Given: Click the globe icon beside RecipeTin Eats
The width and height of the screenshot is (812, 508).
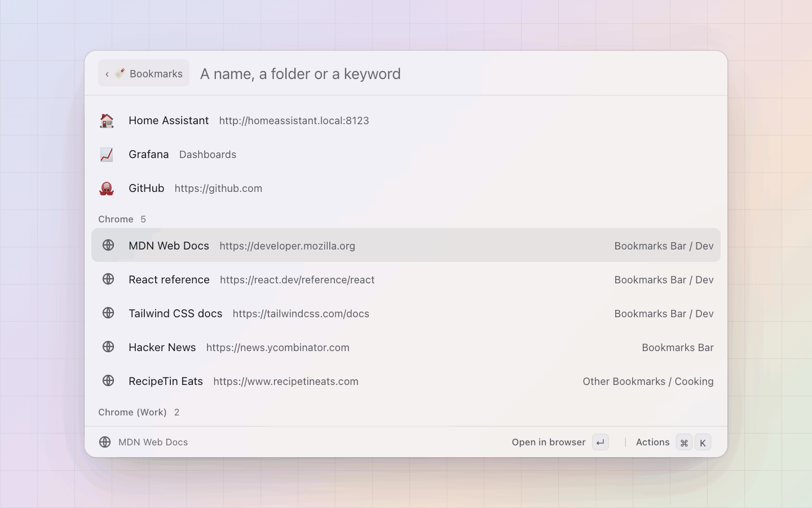Looking at the screenshot, I should tap(108, 380).
